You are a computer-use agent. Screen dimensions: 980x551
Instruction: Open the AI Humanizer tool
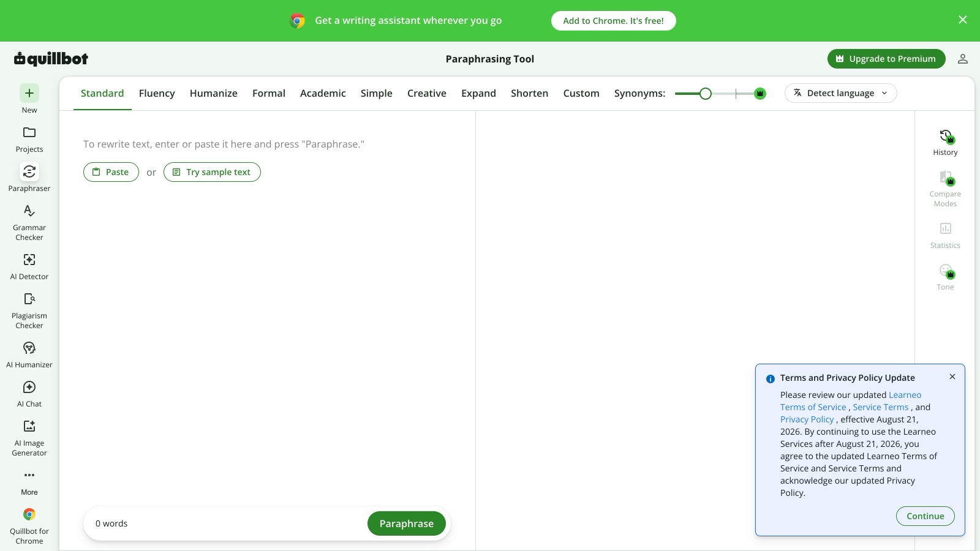pyautogui.click(x=29, y=355)
